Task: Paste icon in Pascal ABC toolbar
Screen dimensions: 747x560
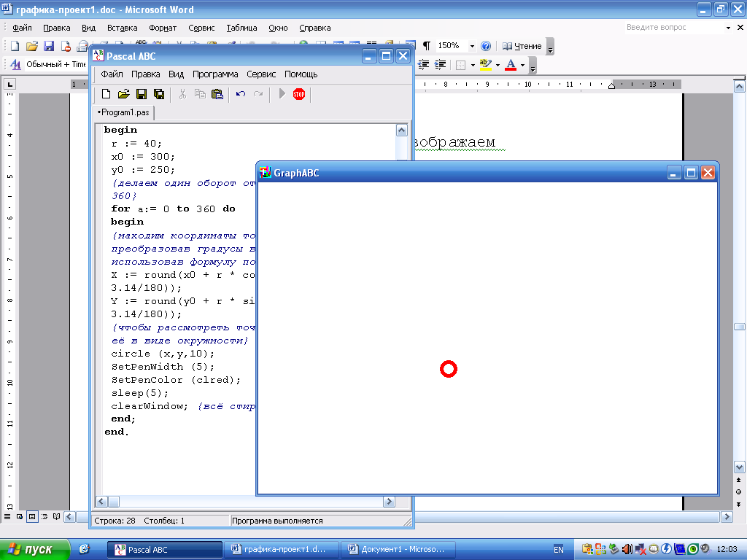Action: click(x=217, y=94)
